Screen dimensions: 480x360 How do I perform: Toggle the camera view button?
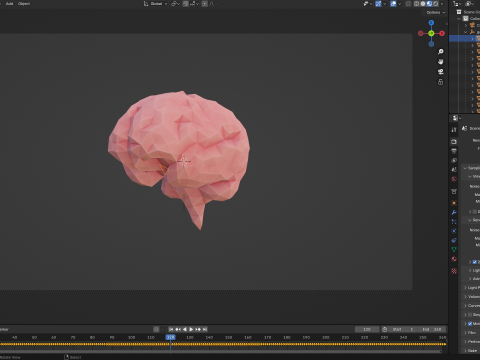441,72
